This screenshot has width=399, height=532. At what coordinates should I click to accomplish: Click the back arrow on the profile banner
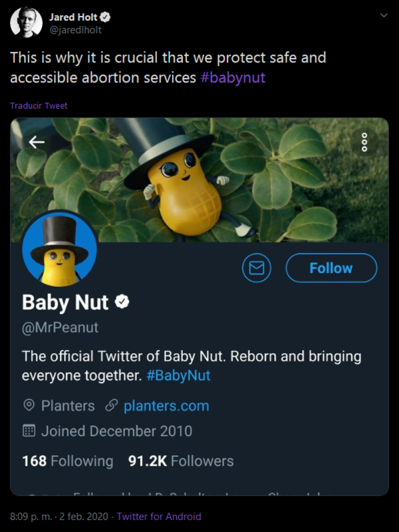[x=37, y=141]
